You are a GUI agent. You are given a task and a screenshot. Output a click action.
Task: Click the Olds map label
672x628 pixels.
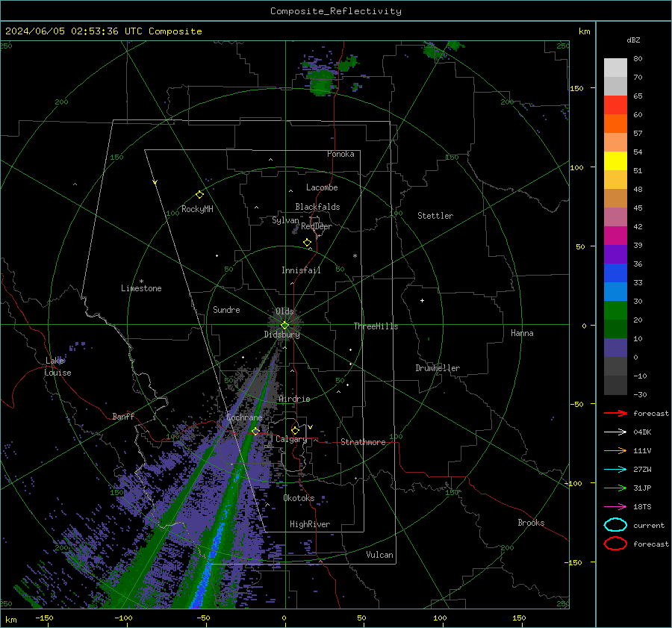tap(284, 311)
